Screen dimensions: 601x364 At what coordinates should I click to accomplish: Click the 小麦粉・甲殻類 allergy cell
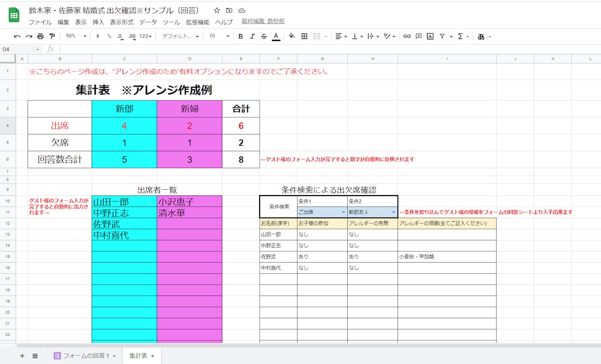tap(447, 257)
